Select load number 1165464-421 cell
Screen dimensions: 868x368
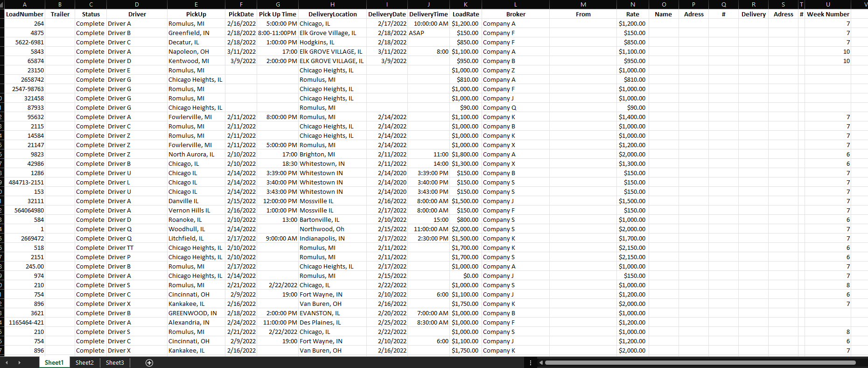pos(25,322)
